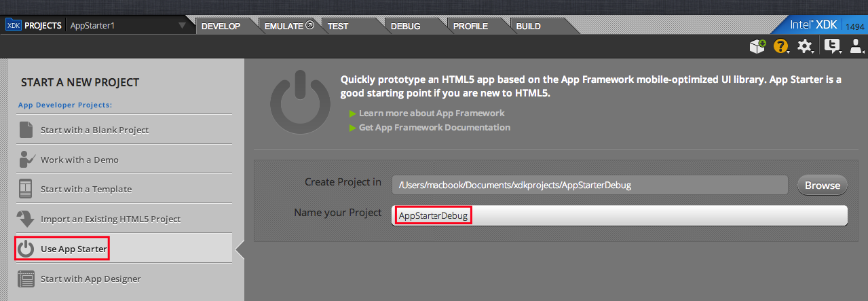Click the 1494 version number
Viewport: 868px width, 301px height.
[x=854, y=26]
